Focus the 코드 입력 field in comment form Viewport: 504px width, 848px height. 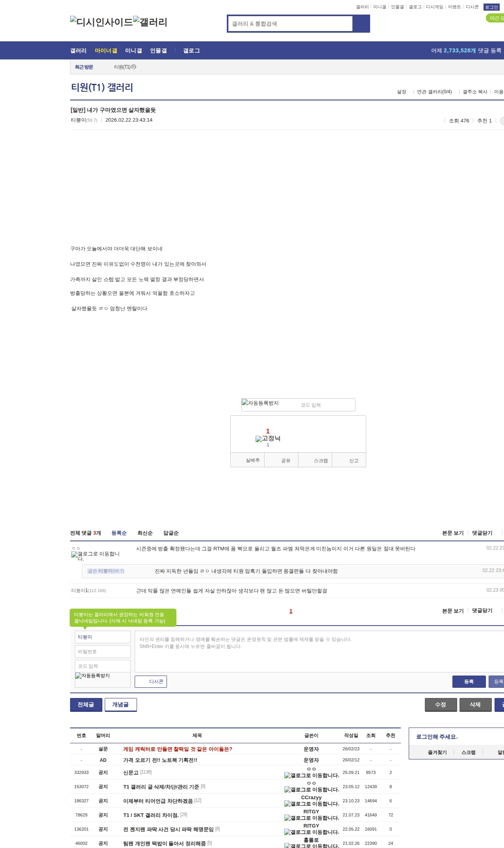click(103, 666)
